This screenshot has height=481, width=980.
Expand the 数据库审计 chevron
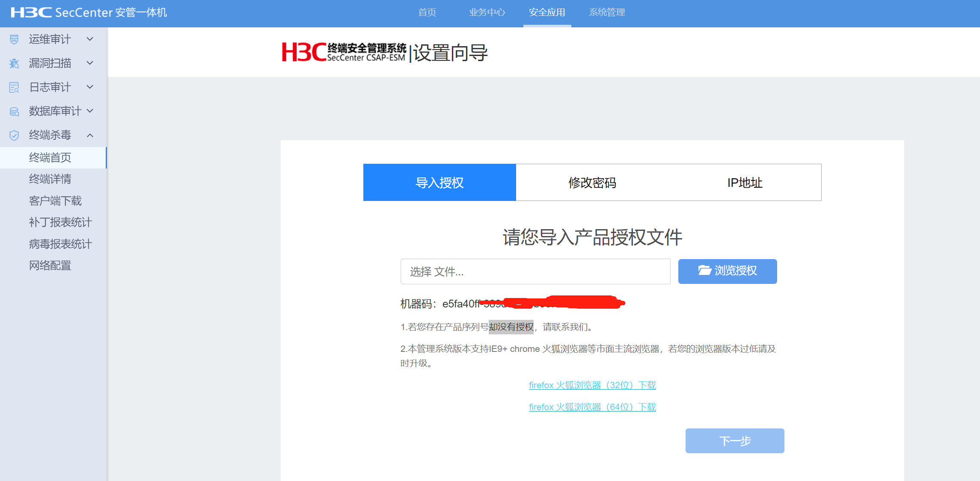click(90, 111)
